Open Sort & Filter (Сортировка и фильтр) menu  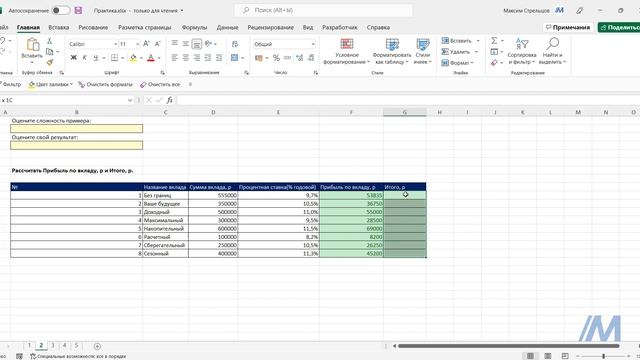522,51
